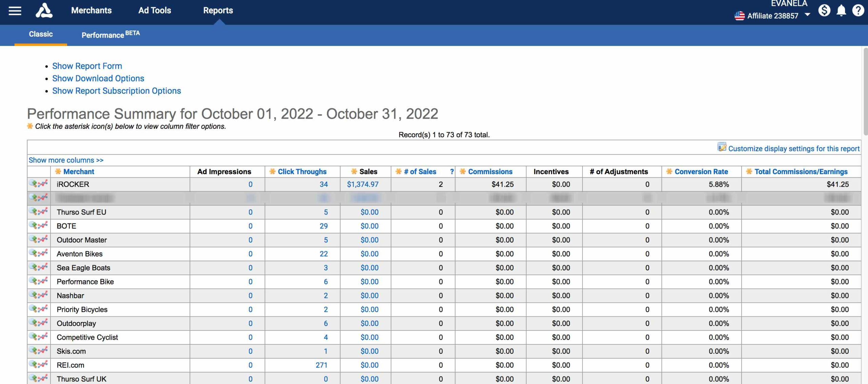
Task: Click the magnifier detail icon for Skis.com
Action: [33, 350]
